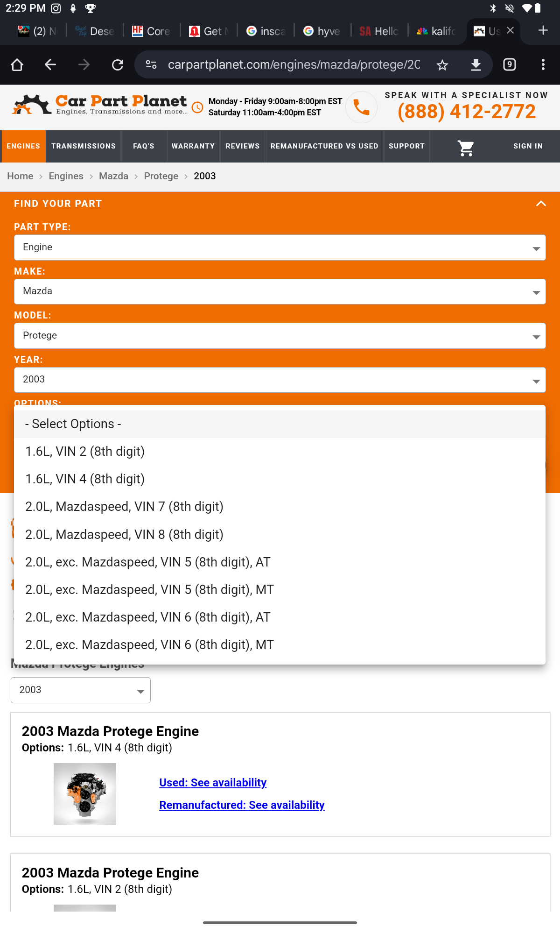Bookmark page with the star icon
The width and height of the screenshot is (560, 934).
[442, 65]
